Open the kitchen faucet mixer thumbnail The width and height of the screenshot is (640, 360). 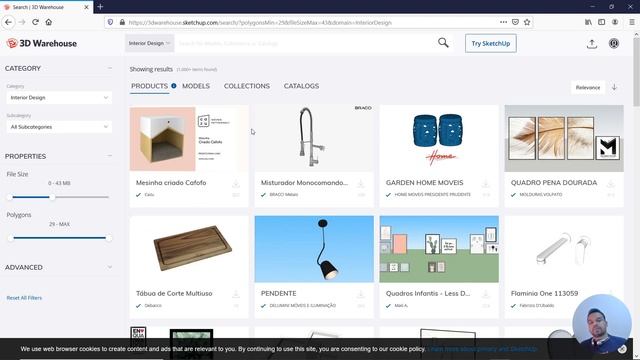(314, 138)
